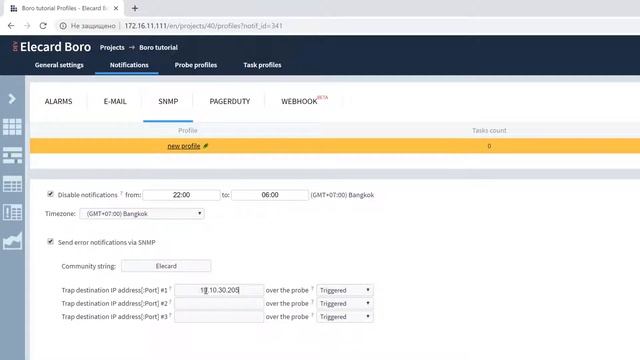
Task: Switch to Notifications tab
Action: tap(129, 65)
